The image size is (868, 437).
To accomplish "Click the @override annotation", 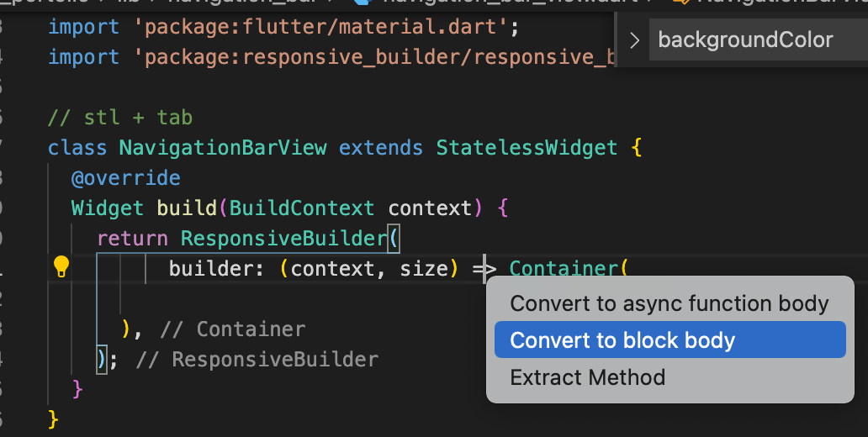I will (x=125, y=178).
